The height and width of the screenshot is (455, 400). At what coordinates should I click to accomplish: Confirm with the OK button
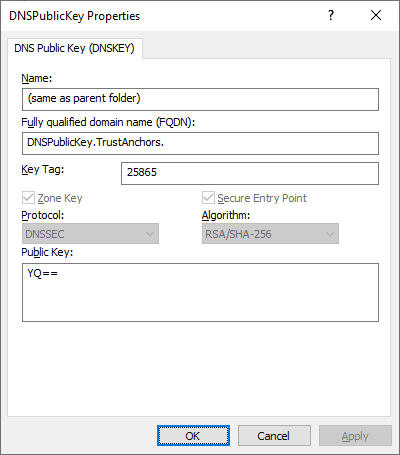pyautogui.click(x=193, y=436)
